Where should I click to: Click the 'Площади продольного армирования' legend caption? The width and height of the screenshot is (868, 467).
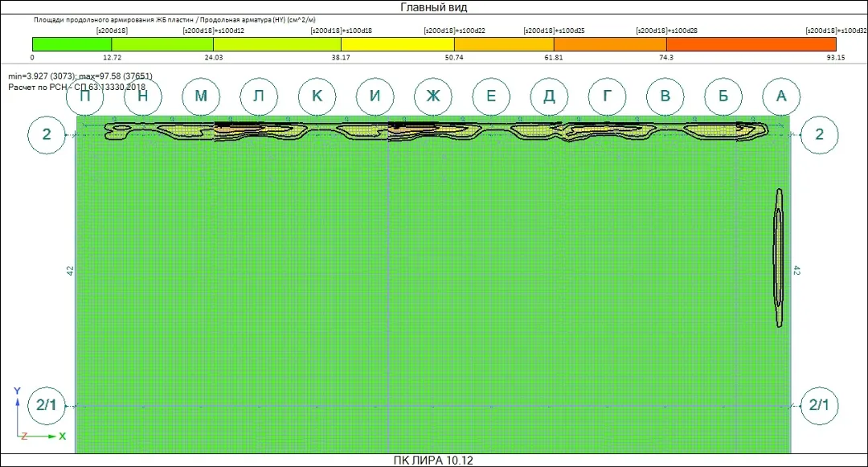[175, 19]
